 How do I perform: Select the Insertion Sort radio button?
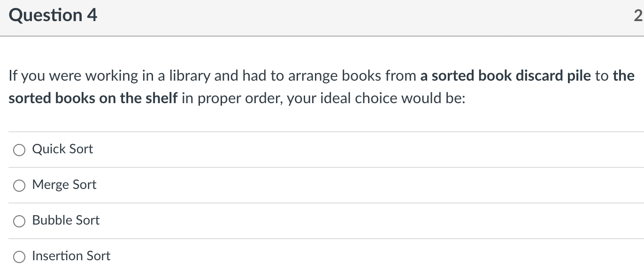[19, 257]
